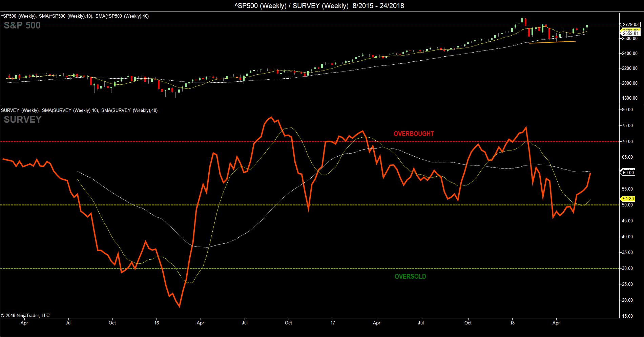This screenshot has width=644, height=337.
Task: Click the '17' year label on time axis
Action: click(x=333, y=323)
